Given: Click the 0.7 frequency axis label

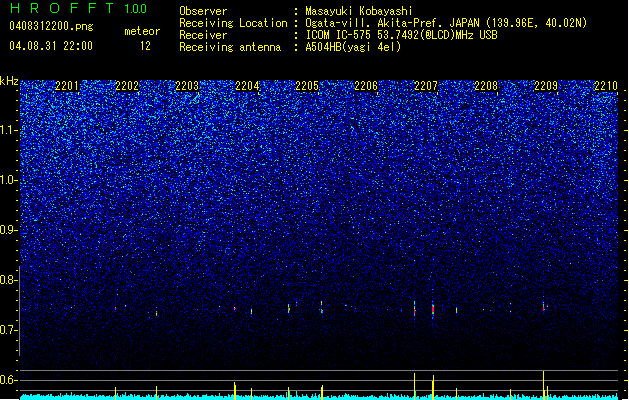Looking at the screenshot, I should [x=9, y=330].
